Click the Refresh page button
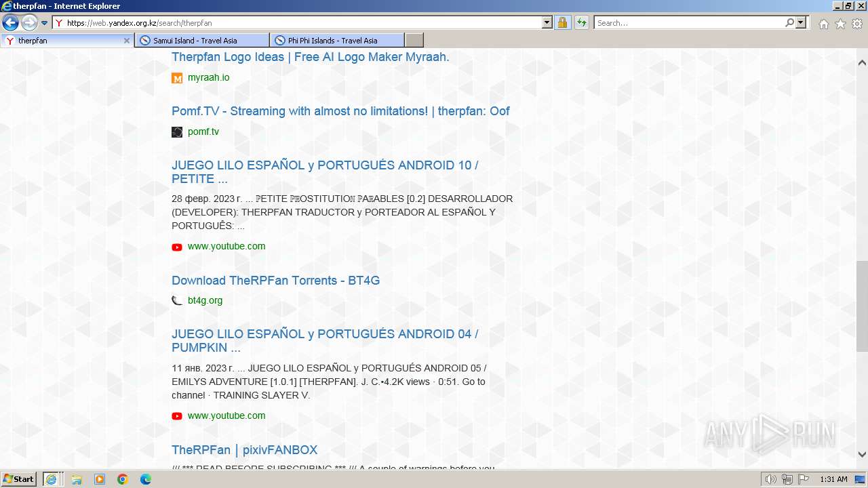 click(582, 23)
